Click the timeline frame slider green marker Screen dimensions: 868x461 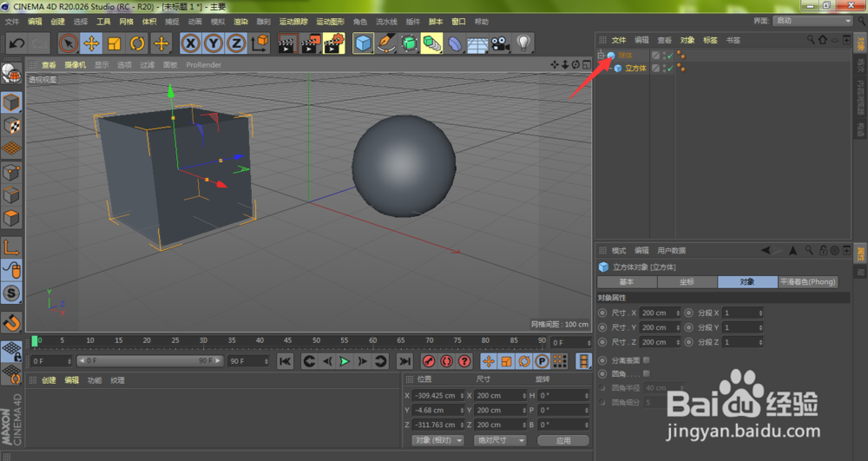coord(35,341)
